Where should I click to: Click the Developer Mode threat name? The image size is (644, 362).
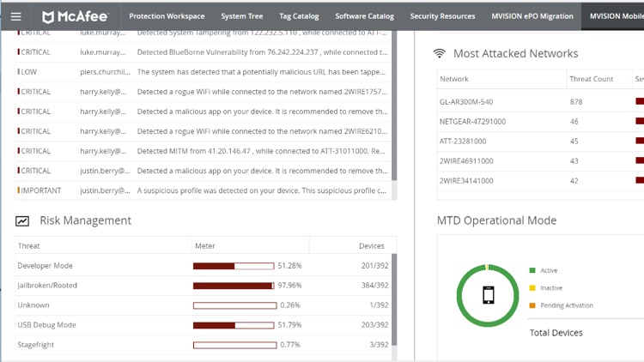(45, 266)
